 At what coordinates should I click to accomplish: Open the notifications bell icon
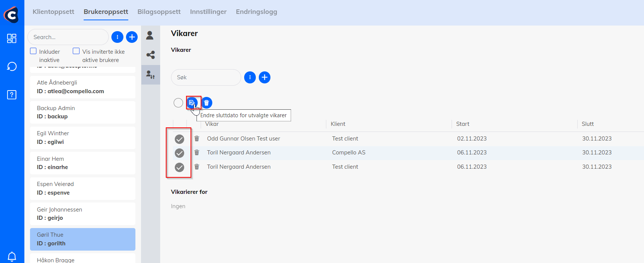[12, 257]
